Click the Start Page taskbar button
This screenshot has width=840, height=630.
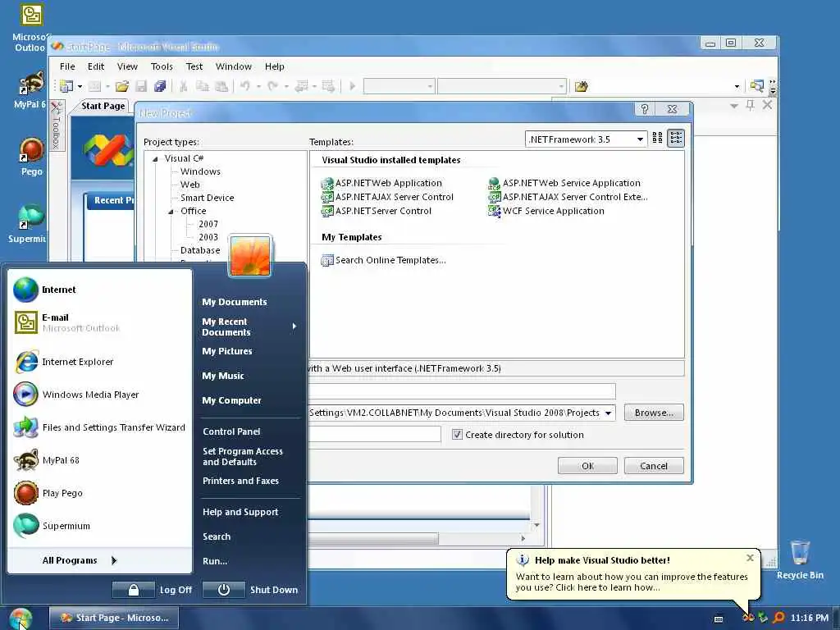coord(114,619)
